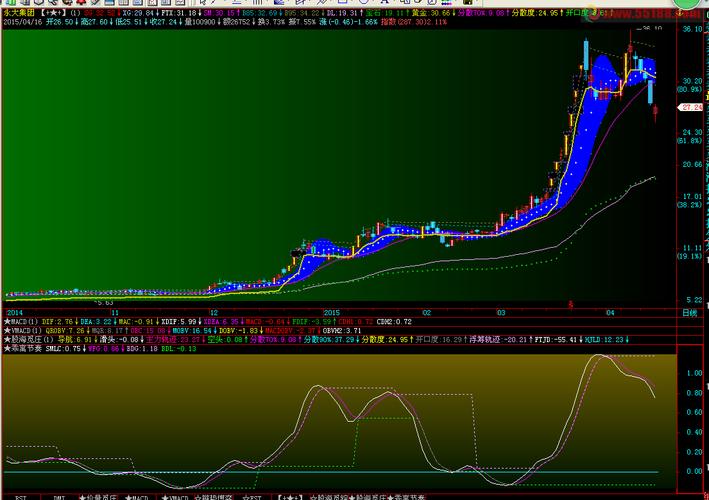Click the FTX:31.18 value in header
This screenshot has width=709, height=500.
click(x=179, y=13)
